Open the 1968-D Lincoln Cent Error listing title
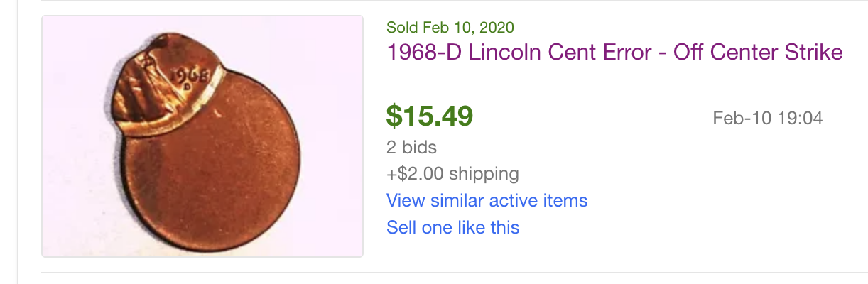This screenshot has width=868, height=284. pos(614,52)
